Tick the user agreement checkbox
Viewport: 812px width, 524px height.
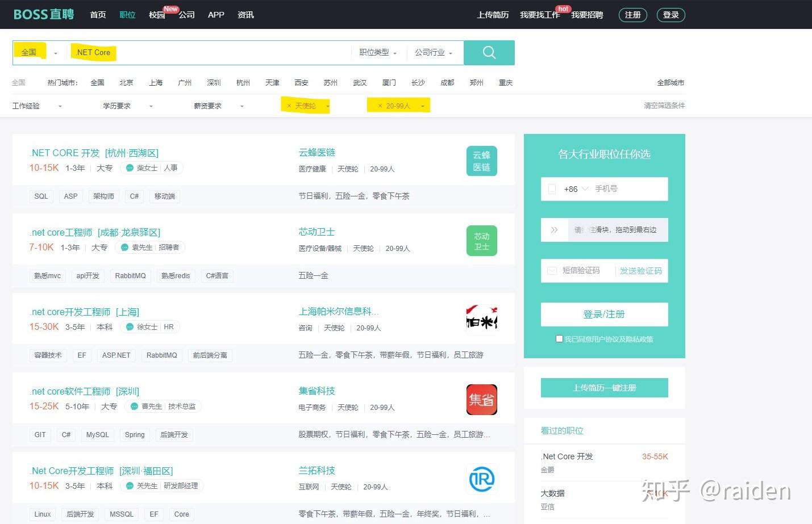coord(559,338)
